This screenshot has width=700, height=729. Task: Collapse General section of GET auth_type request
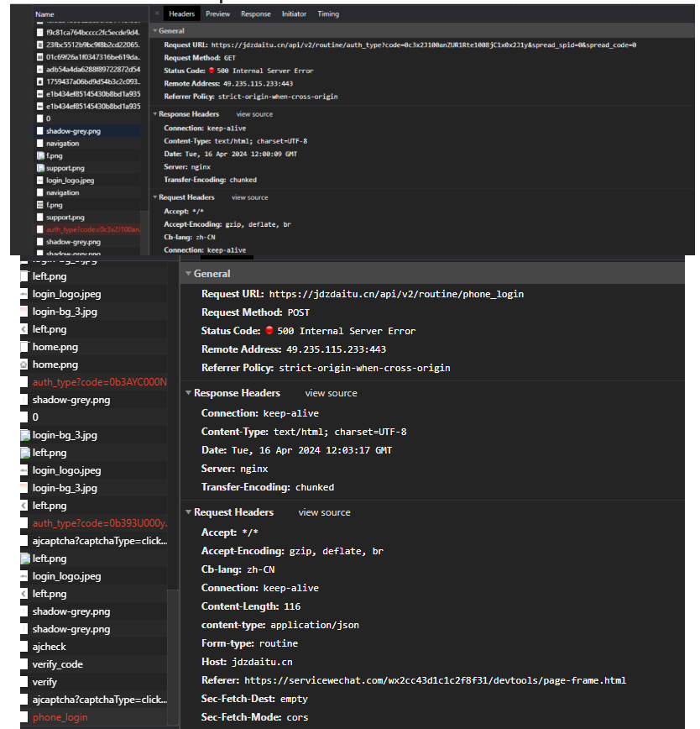(154, 31)
